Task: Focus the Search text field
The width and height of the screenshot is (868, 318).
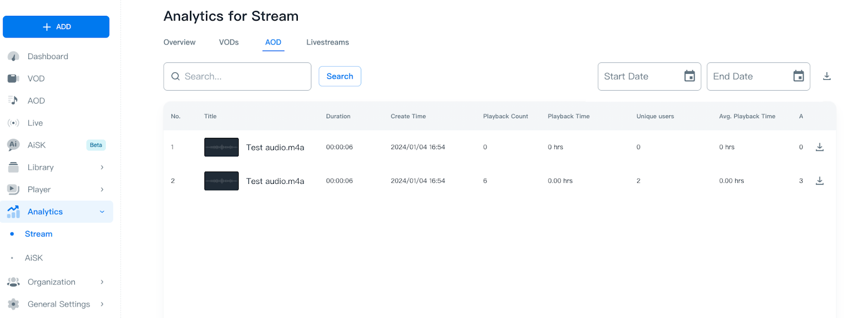Action: (x=244, y=77)
